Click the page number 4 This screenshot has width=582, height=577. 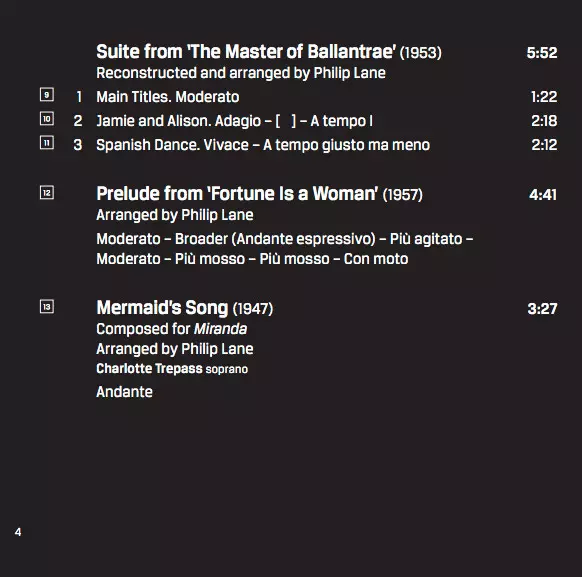(x=18, y=532)
